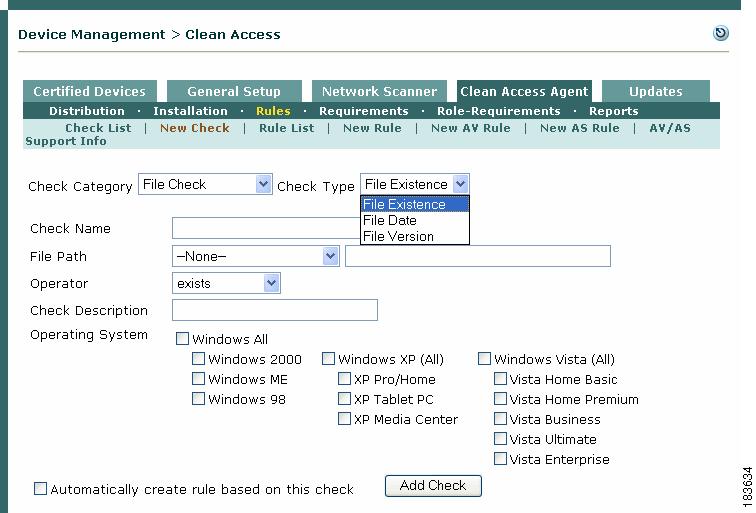Image resolution: width=756 pixels, height=513 pixels.
Task: Open the Network Scanner tab
Action: point(379,91)
